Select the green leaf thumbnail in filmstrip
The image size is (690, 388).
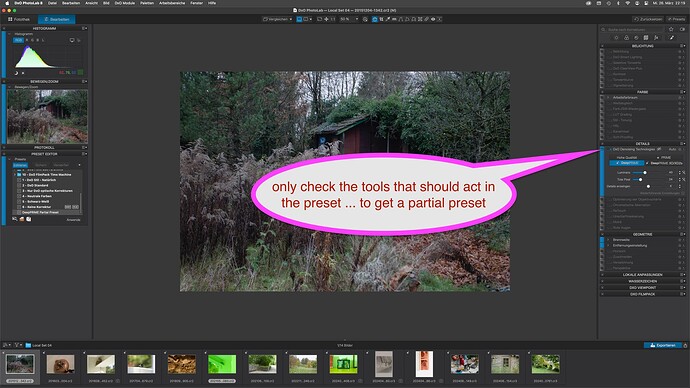[222, 365]
